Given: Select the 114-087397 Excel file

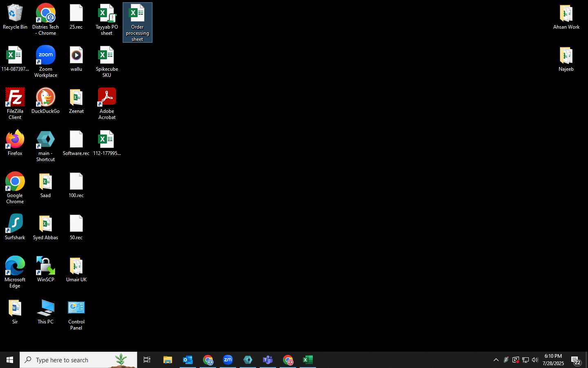Looking at the screenshot, I should pos(15,59).
